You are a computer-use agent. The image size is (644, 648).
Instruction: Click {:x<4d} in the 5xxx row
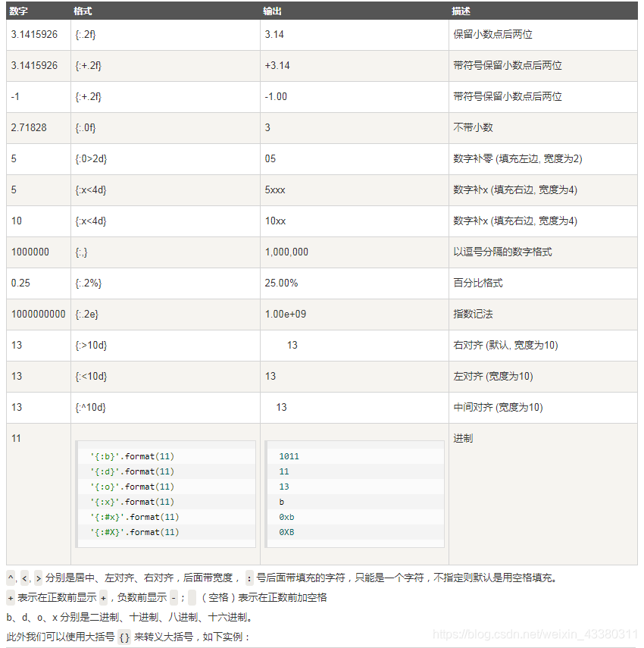(91, 190)
